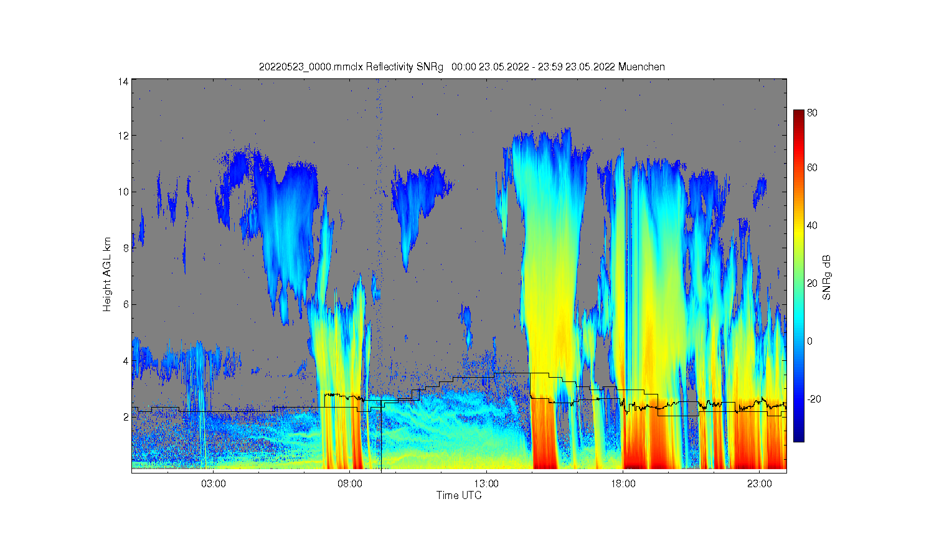Click the colorbar value 0
The image size is (934, 560).
809,341
